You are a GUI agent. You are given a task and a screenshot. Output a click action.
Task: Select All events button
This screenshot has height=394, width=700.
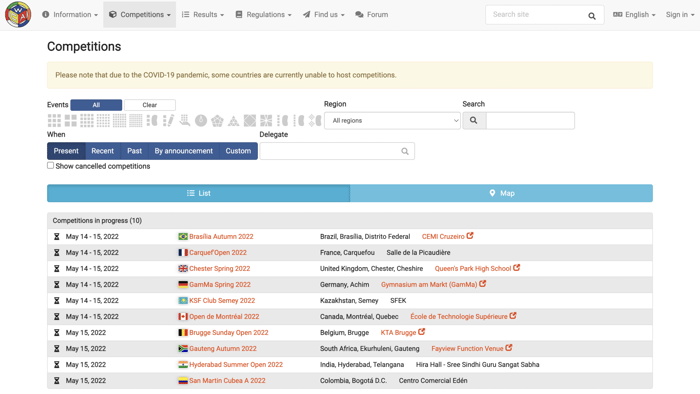coord(96,105)
